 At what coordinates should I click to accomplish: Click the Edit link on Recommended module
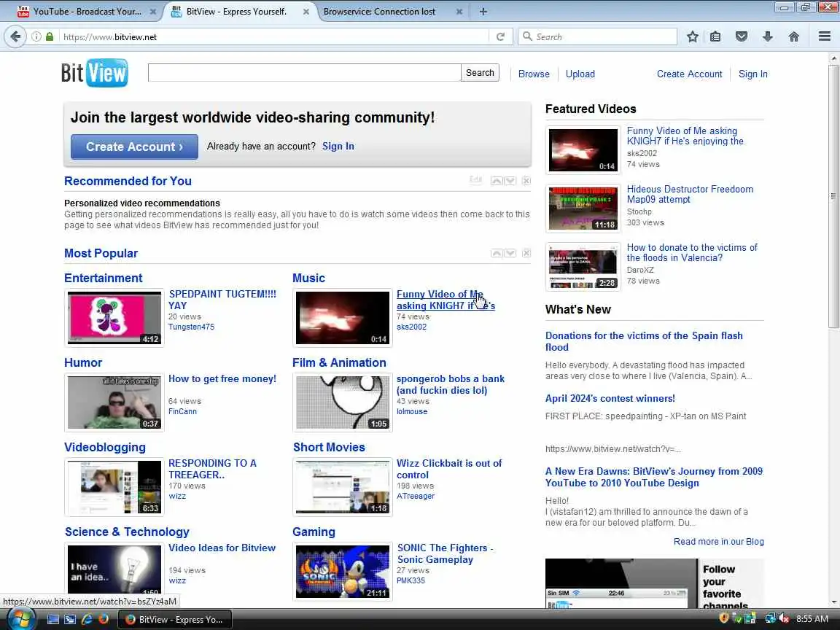[475, 180]
